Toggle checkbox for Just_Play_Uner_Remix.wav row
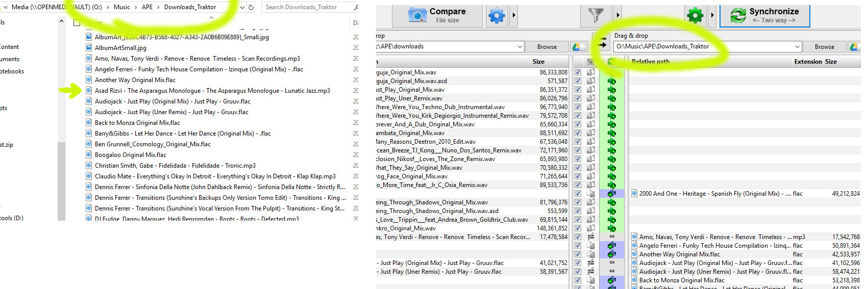868x289 pixels. click(x=578, y=98)
